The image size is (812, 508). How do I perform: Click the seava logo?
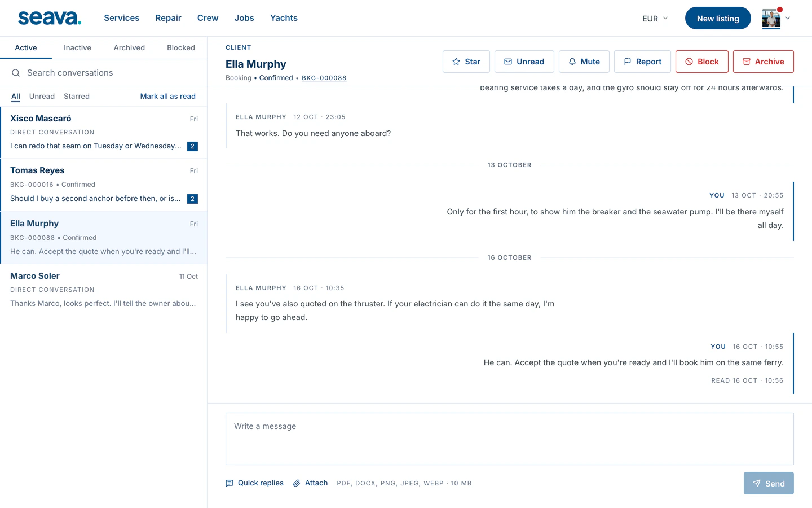(x=50, y=18)
